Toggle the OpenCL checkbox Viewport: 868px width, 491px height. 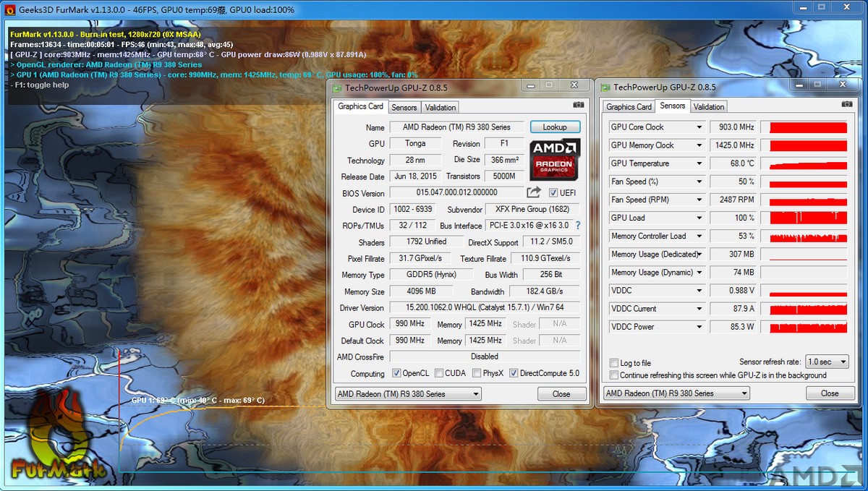coord(396,373)
